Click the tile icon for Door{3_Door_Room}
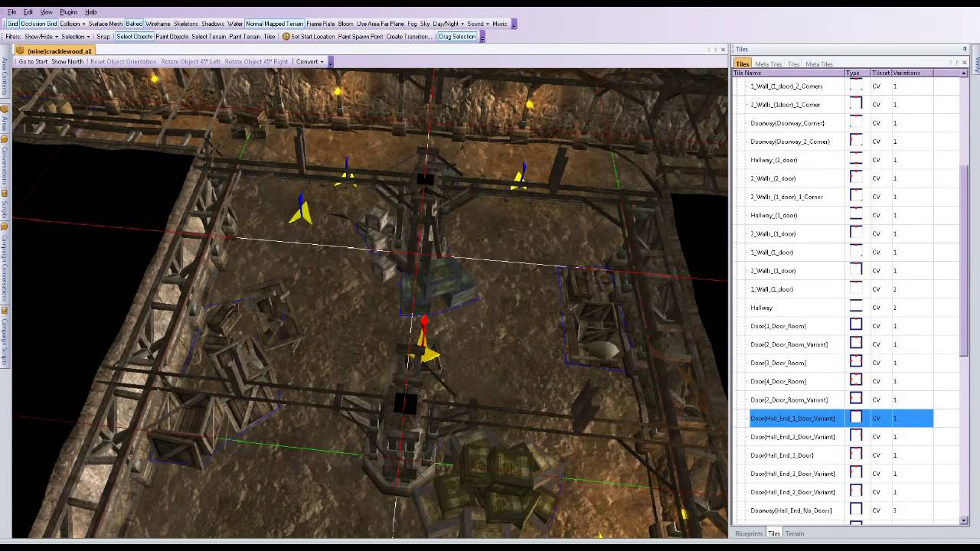This screenshot has width=980, height=551. (x=856, y=362)
